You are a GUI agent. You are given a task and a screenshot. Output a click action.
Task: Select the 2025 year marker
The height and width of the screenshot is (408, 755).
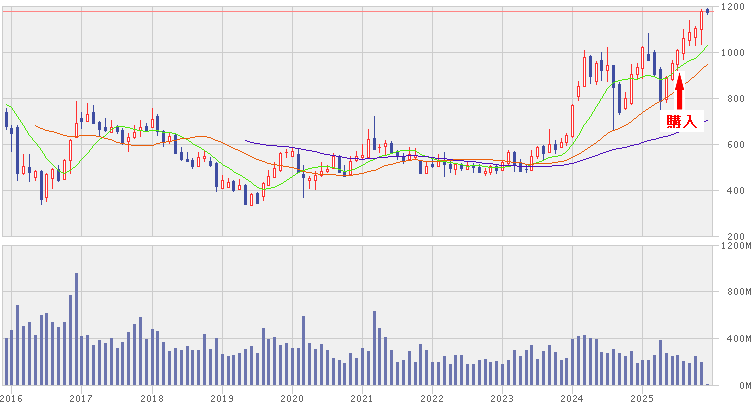pos(642,397)
